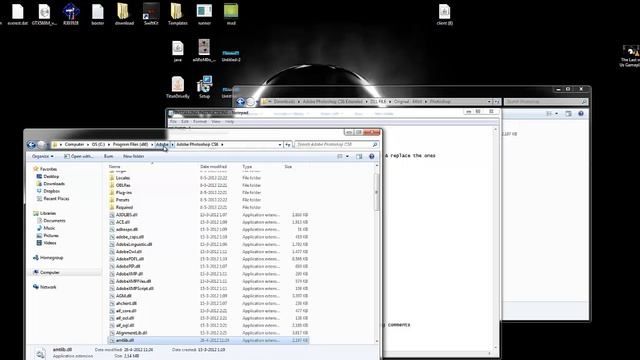Select the AdobeLinguistic.dll file

tap(134, 244)
